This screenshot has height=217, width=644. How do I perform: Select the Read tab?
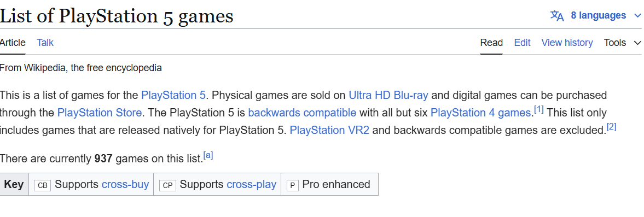[491, 43]
